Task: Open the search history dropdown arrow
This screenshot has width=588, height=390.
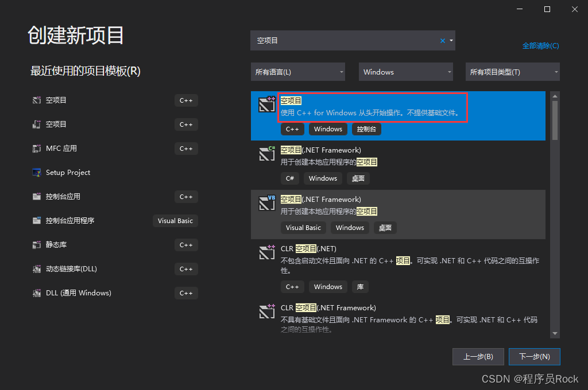Action: click(x=451, y=41)
